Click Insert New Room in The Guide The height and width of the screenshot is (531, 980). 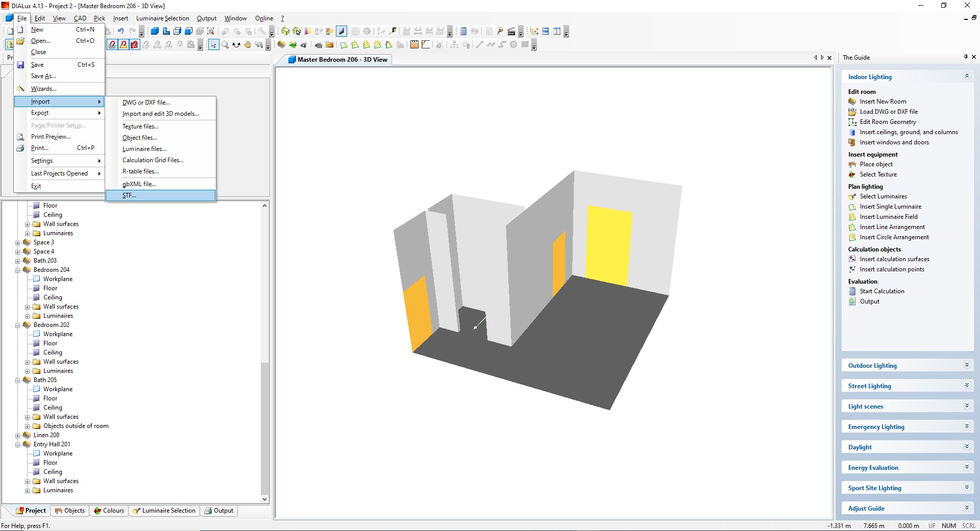[884, 101]
